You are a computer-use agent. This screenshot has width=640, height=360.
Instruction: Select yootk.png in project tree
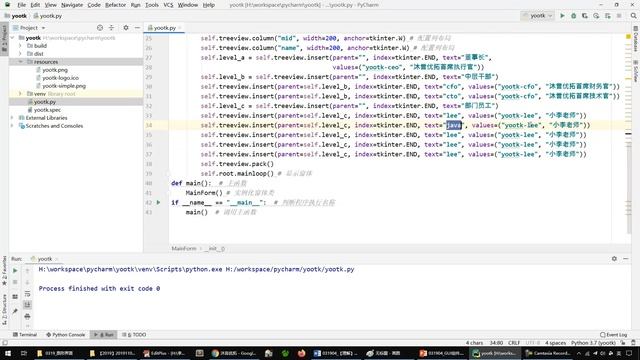[55, 70]
